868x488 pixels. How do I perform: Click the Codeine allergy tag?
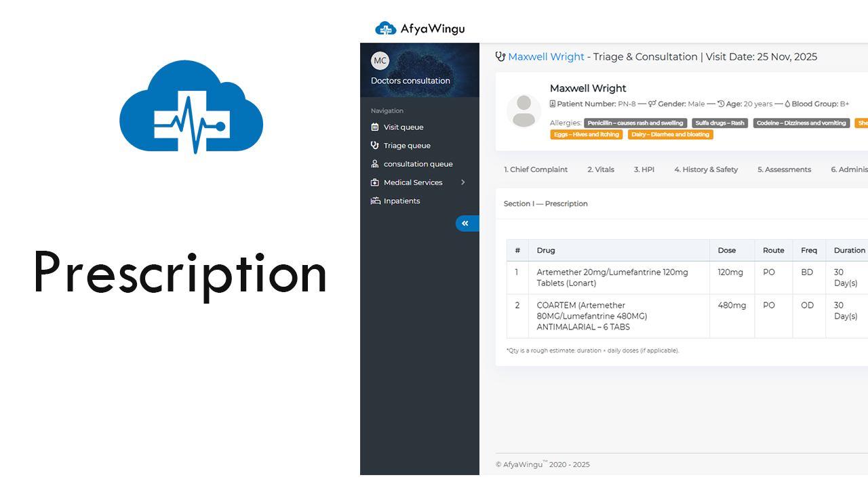pyautogui.click(x=802, y=123)
